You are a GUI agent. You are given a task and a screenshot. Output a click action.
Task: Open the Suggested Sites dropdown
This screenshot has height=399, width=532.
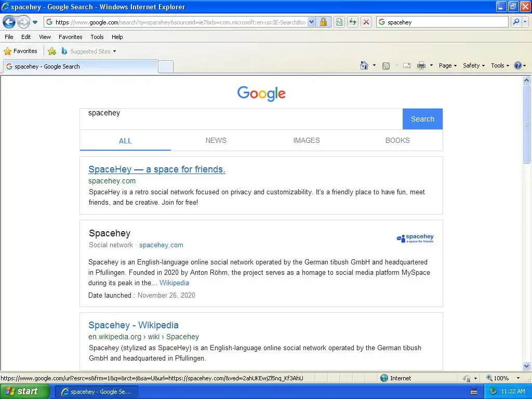tap(89, 51)
